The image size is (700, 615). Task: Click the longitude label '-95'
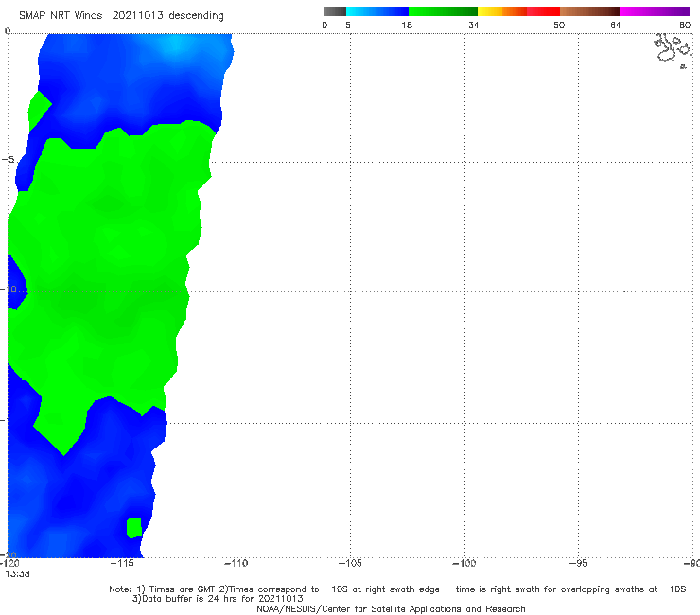(x=579, y=563)
